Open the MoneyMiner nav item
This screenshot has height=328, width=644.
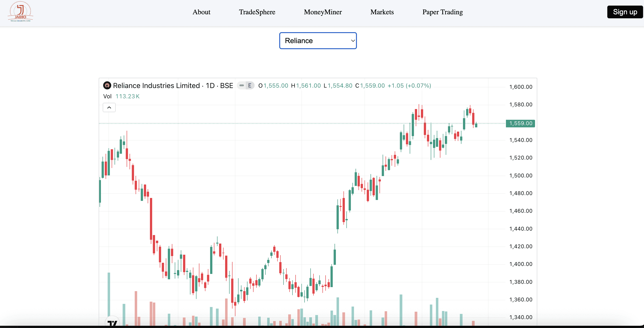pyautogui.click(x=322, y=12)
